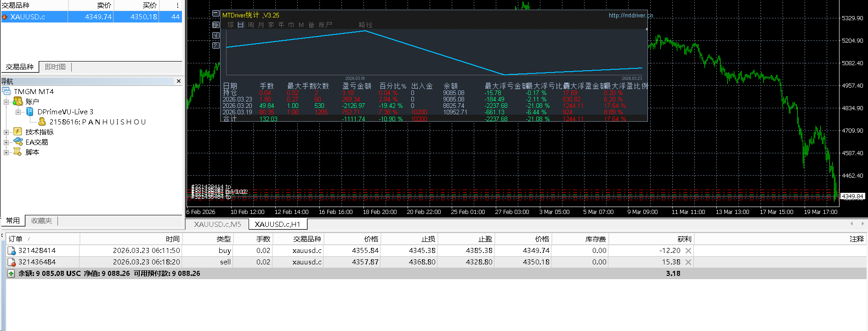Click the EA交易 expert advisor hat icon
This screenshot has height=331, width=868.
tap(18, 142)
